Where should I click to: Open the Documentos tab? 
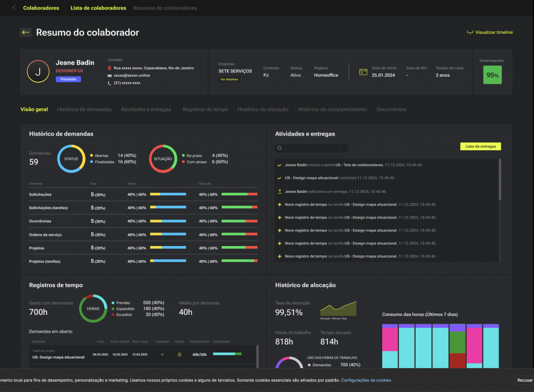click(x=391, y=109)
